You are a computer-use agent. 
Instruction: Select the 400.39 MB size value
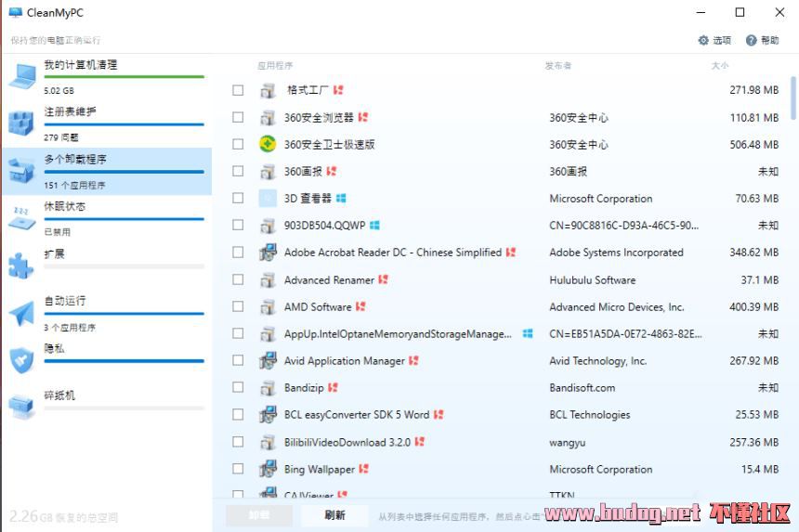point(753,306)
